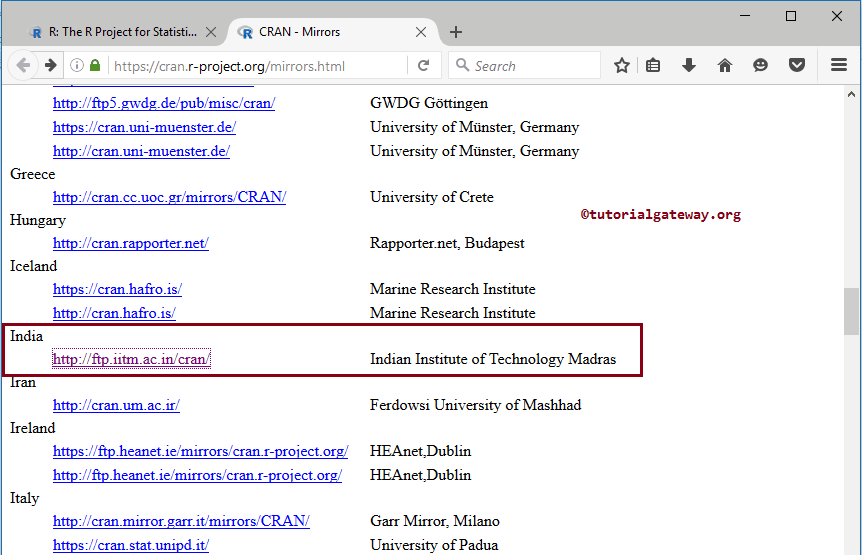Click the green secure padlock icon
The height and width of the screenshot is (555, 862).
[x=95, y=65]
